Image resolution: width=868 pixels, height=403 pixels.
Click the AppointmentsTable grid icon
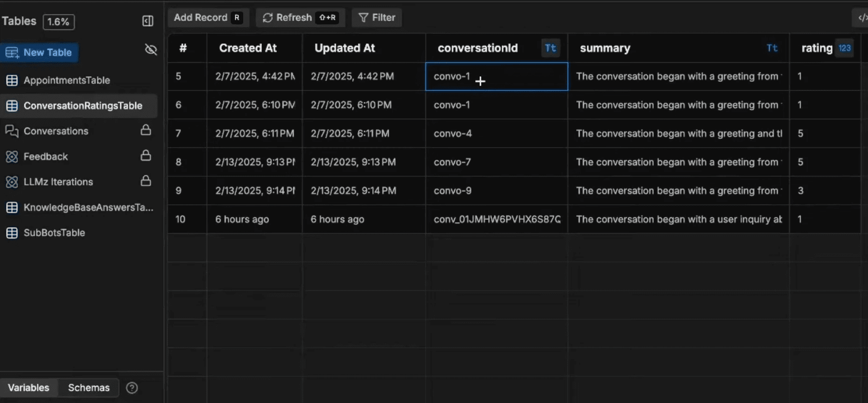pyautogui.click(x=12, y=80)
